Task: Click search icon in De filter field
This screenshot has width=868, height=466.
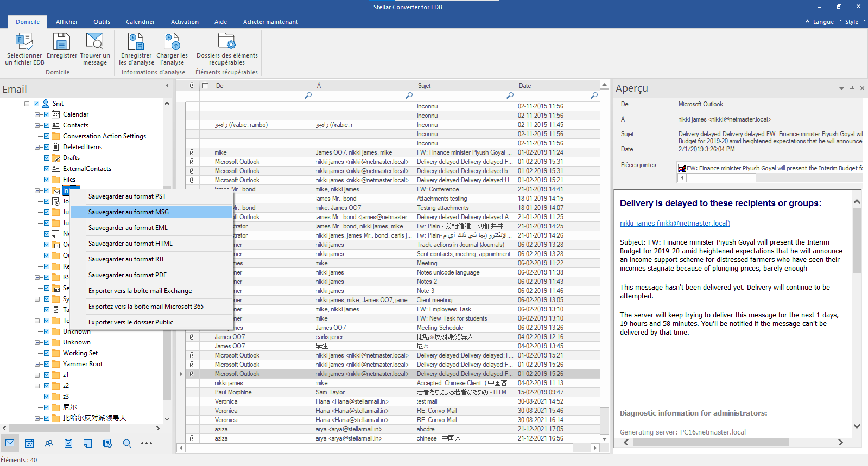Action: (x=308, y=95)
